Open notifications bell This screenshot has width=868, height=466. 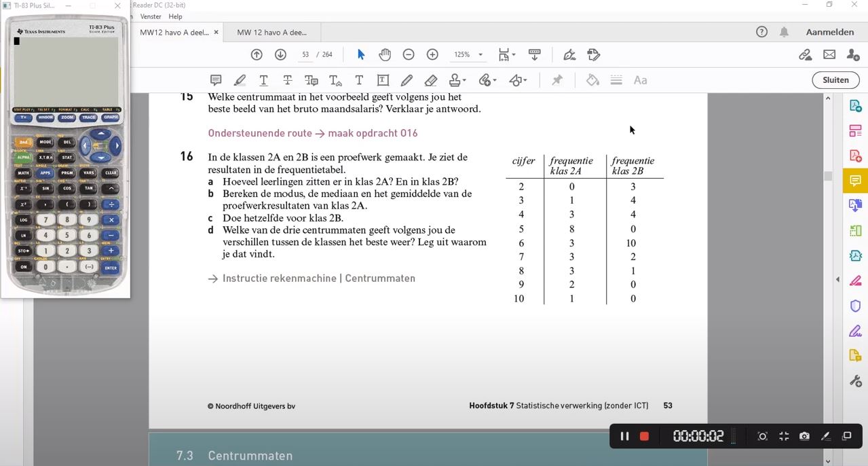tap(784, 32)
